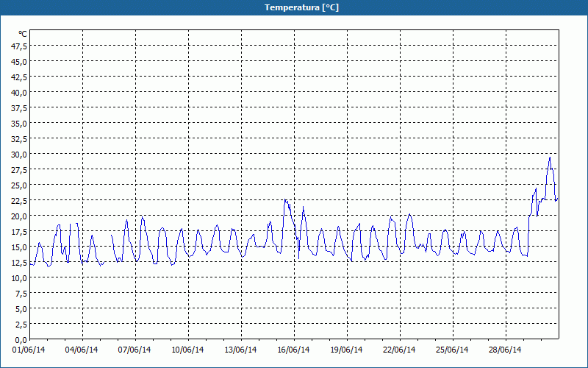Select the 27,5 y-axis value
The width and height of the screenshot is (588, 368).
20,170
